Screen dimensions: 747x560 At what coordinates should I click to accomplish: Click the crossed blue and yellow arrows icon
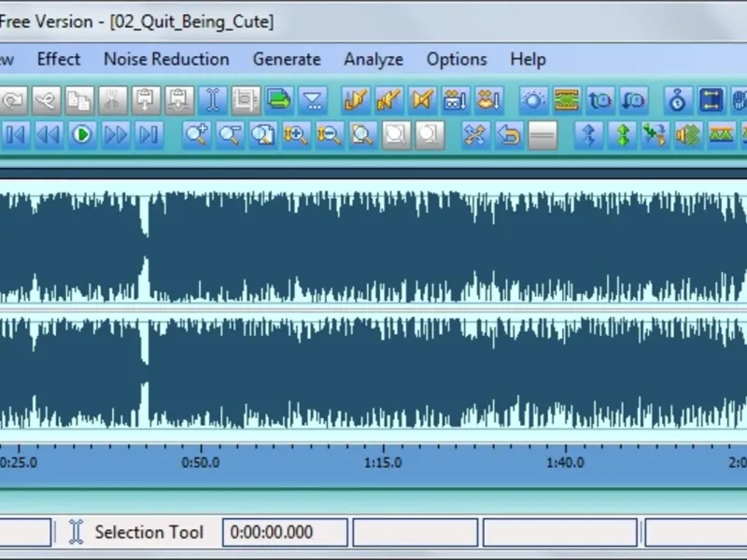(x=476, y=135)
